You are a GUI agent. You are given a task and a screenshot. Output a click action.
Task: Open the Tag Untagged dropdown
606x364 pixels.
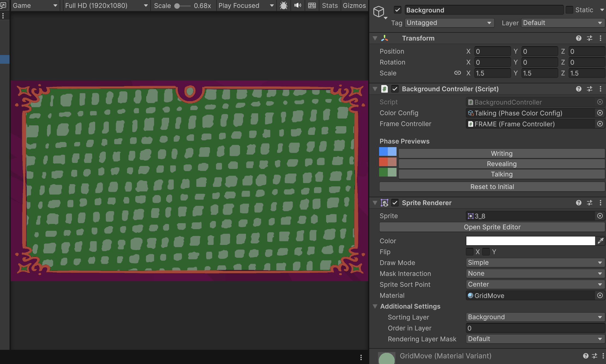449,23
